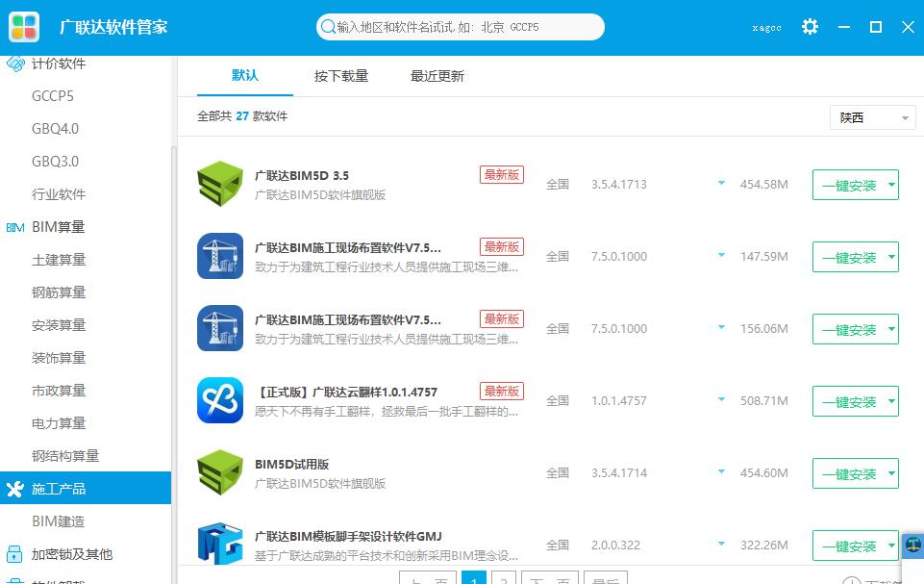Image resolution: width=924 pixels, height=584 pixels.
Task: Click the crane icon of the 147.59M entry
Action: [x=220, y=255]
